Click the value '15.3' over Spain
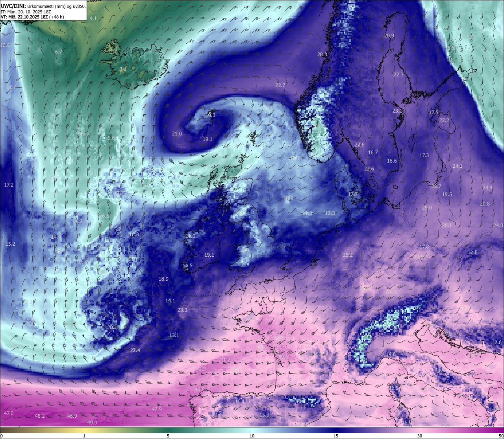The width and height of the screenshot is (504, 439). pyautogui.click(x=264, y=415)
